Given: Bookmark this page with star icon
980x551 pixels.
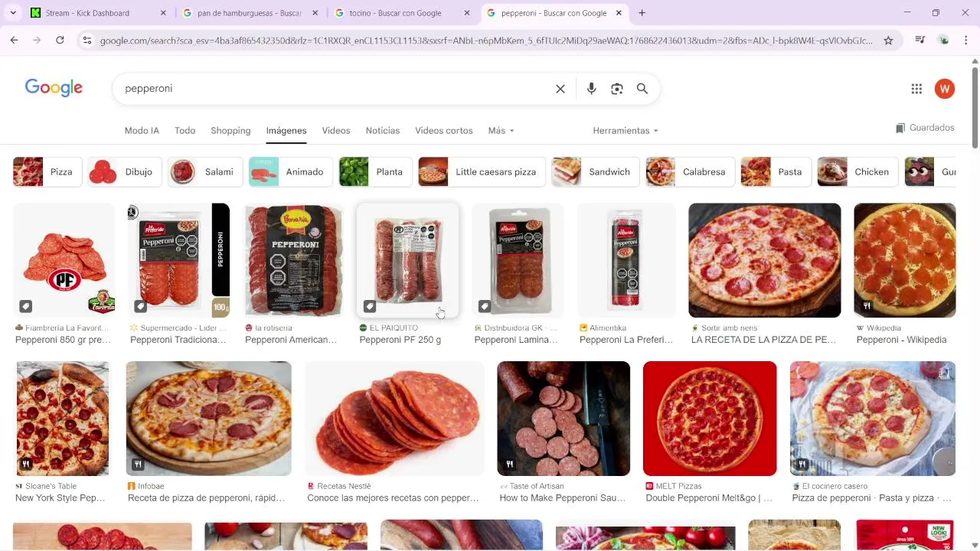Looking at the screenshot, I should pos(888,41).
